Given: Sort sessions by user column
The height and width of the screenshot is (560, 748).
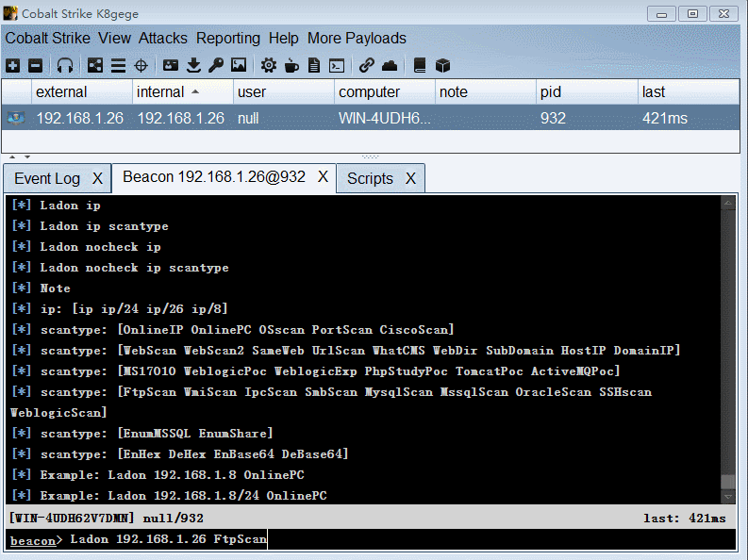Looking at the screenshot, I should 284,92.
